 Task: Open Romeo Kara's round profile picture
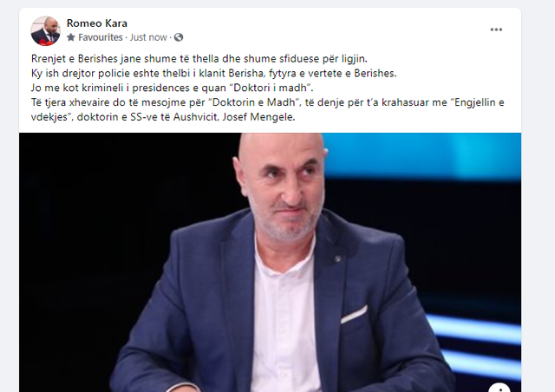point(45,31)
